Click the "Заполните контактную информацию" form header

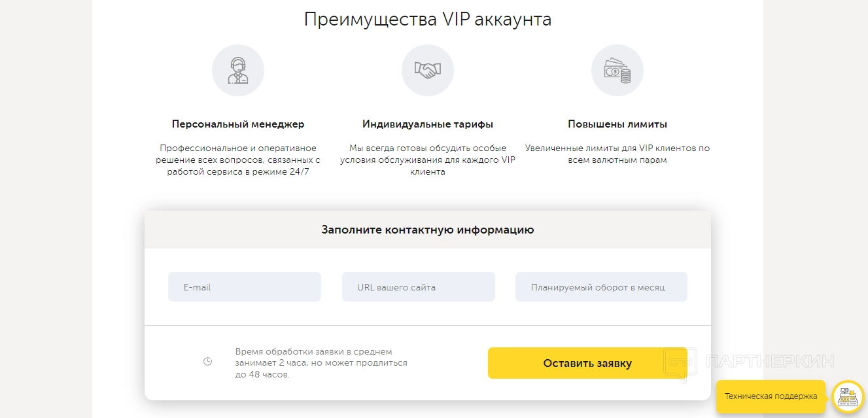(428, 230)
